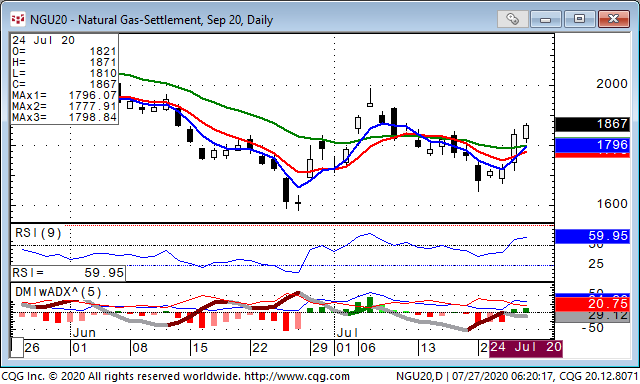The height and width of the screenshot is (384, 640).
Task: Minimize the NGU20 chart window
Action: pos(545,19)
